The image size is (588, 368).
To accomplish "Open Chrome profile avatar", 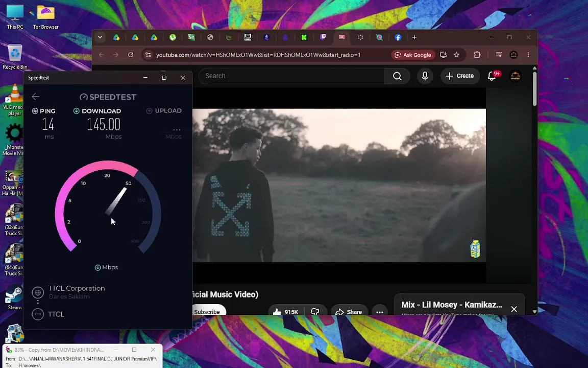I will (514, 55).
